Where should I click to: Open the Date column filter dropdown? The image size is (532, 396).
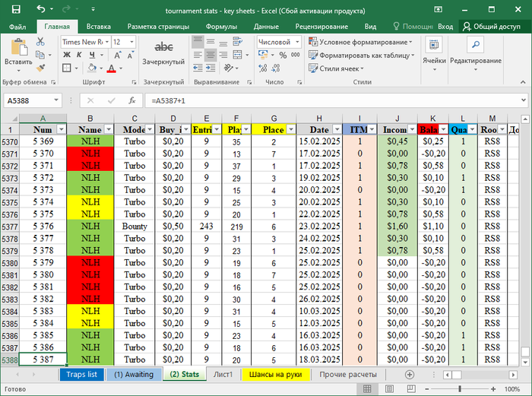tap(337, 129)
